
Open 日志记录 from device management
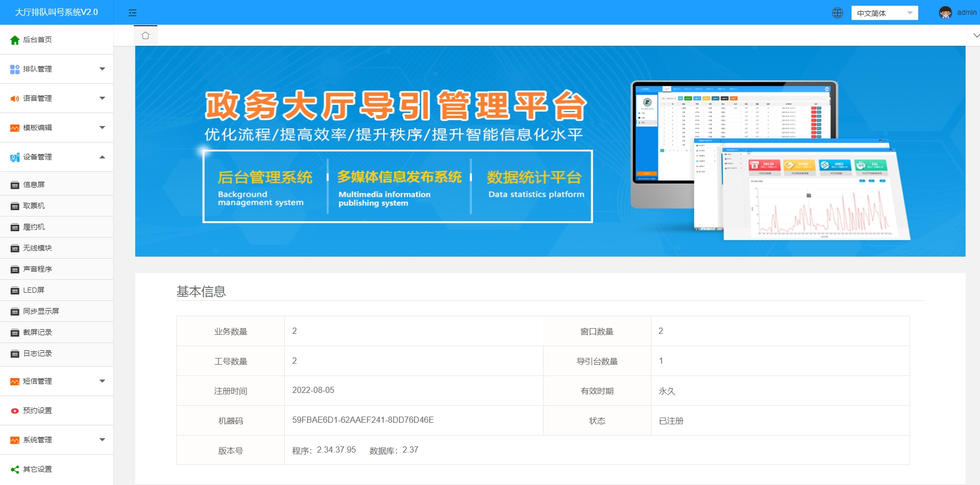(37, 353)
